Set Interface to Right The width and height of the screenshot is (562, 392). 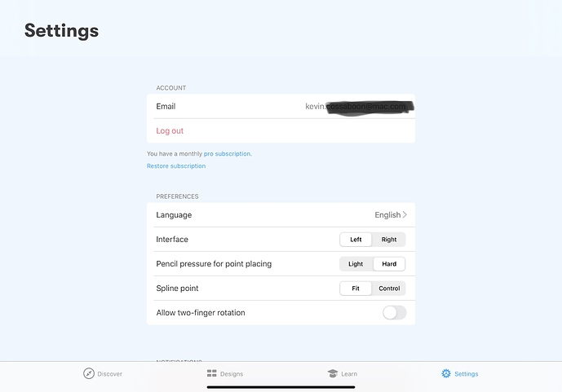[389, 240]
